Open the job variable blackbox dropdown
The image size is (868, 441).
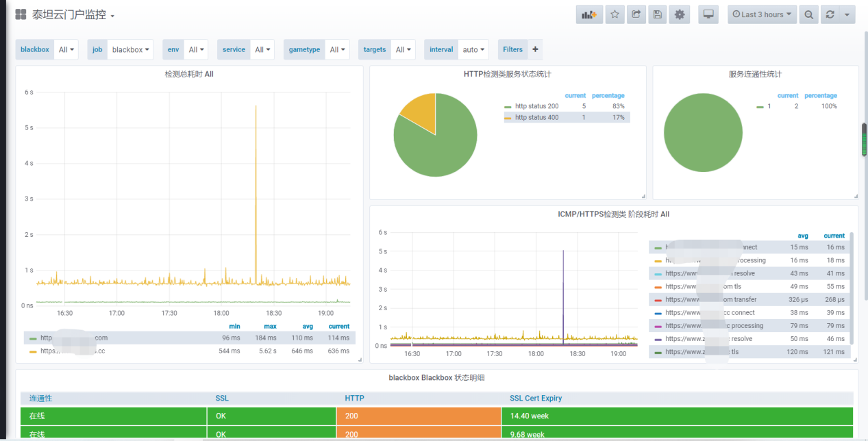pyautogui.click(x=130, y=49)
